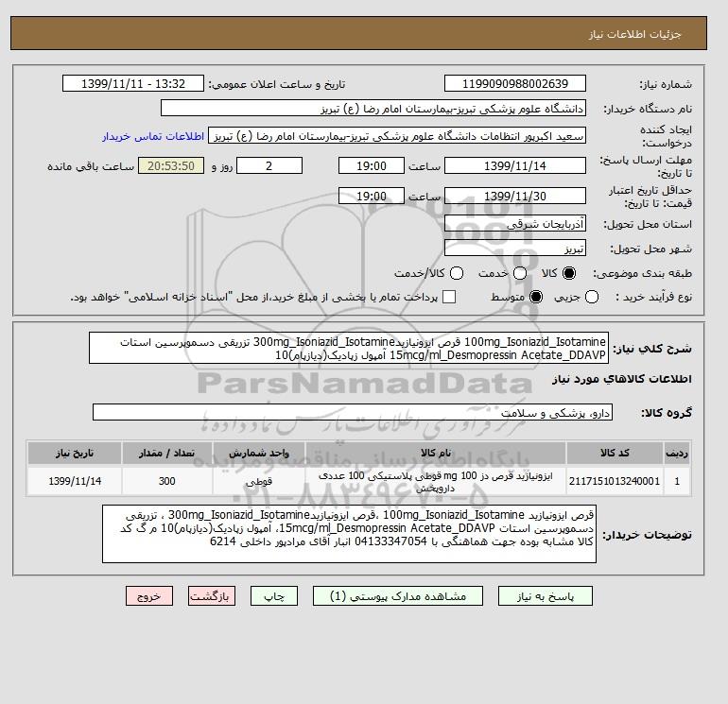This screenshot has height=704, width=728.
Task: Click the price validity hour field 19:00
Action: point(372,196)
